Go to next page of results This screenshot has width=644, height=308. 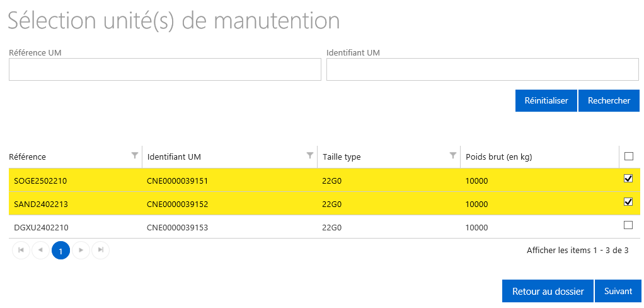click(x=81, y=250)
